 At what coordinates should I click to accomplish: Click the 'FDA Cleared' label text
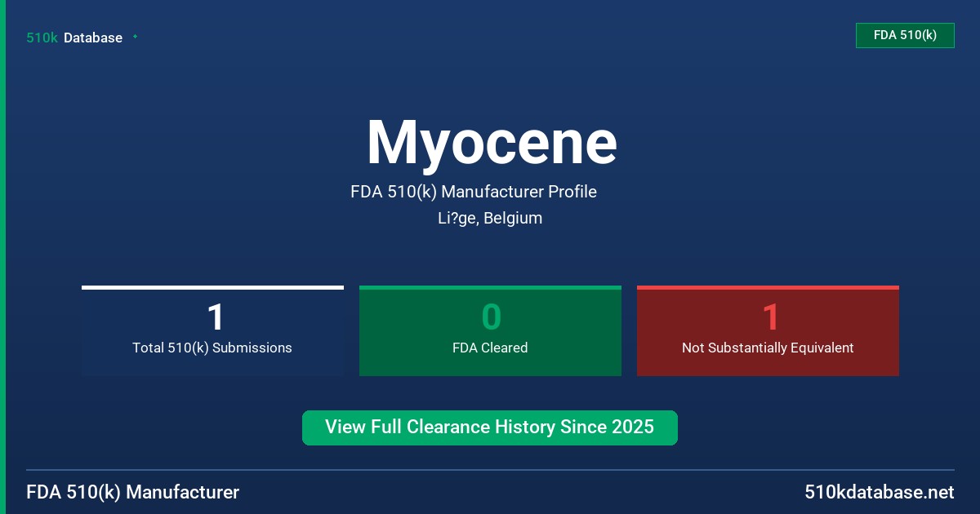tap(490, 348)
